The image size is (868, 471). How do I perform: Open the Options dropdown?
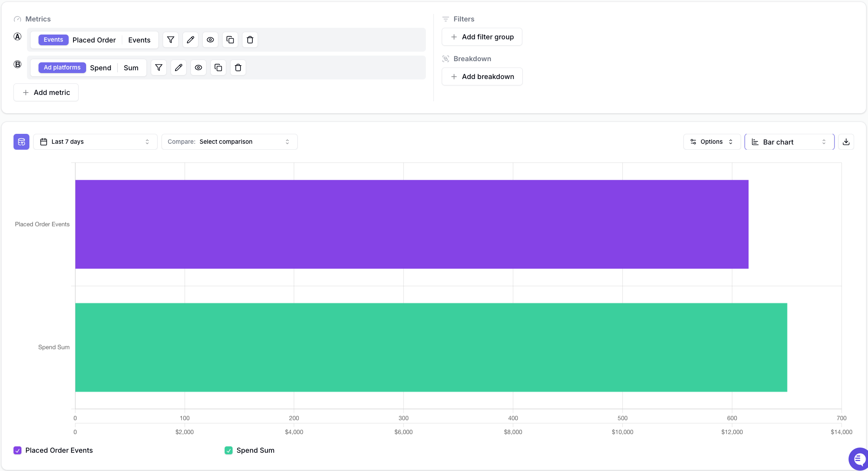point(712,142)
